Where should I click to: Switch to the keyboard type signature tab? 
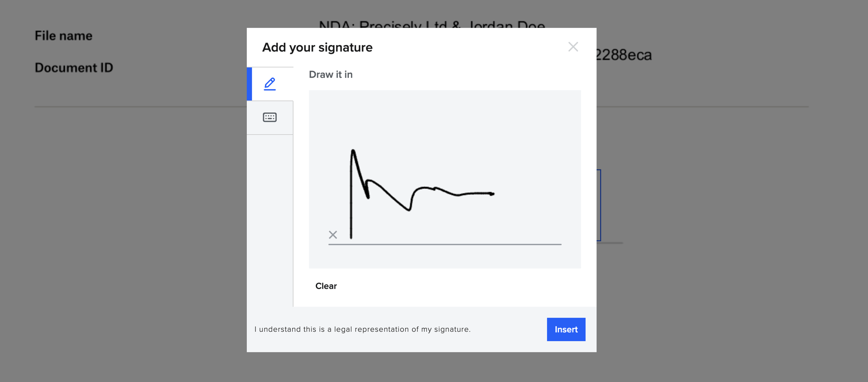tap(270, 118)
